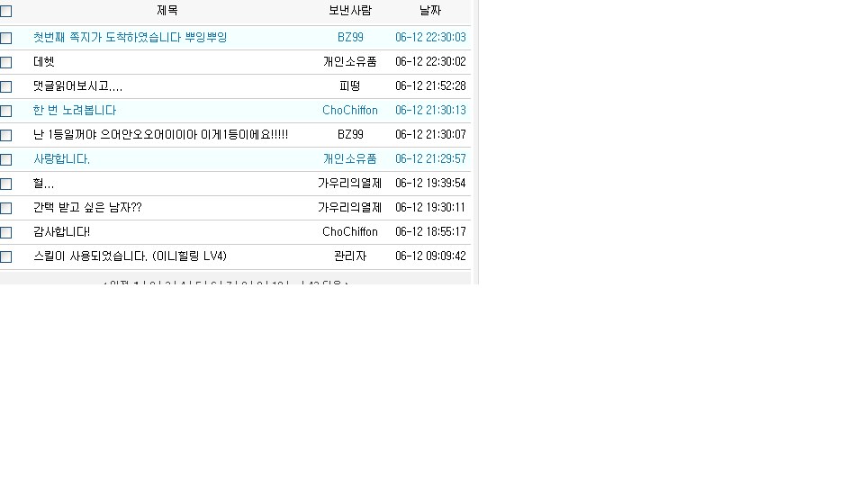Open '간택 받고 싶은 남자??' message
Screen dimensions: 866x504
(x=87, y=208)
